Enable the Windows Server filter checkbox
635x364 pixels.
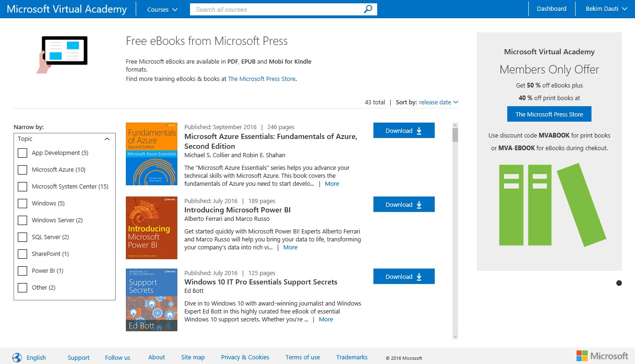22,220
